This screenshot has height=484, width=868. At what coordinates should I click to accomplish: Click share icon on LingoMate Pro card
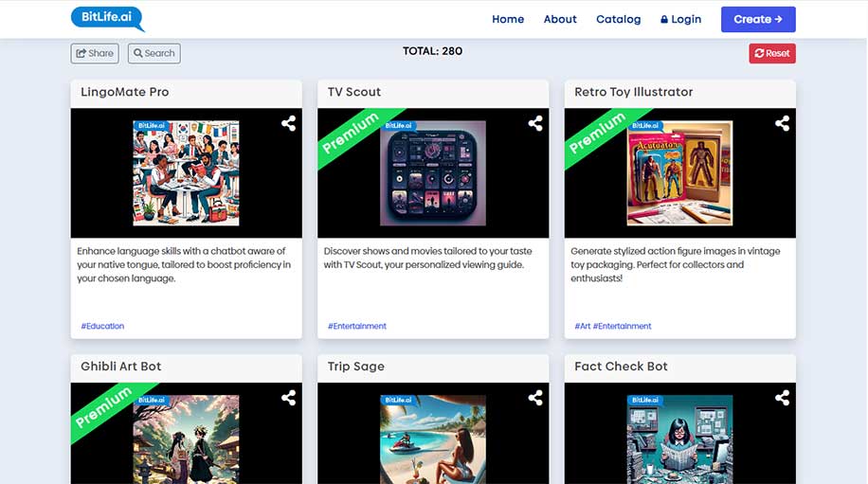click(288, 123)
